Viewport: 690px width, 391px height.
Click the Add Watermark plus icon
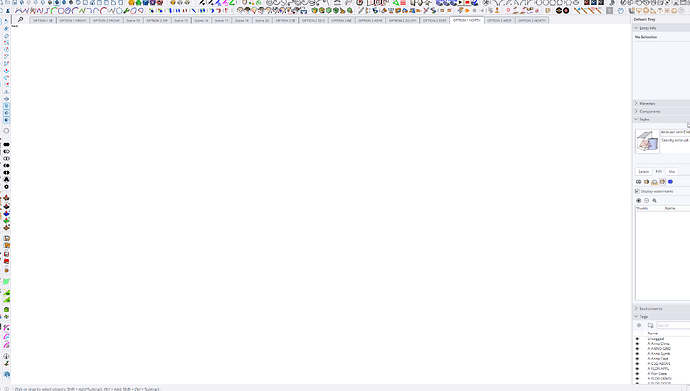coord(639,201)
